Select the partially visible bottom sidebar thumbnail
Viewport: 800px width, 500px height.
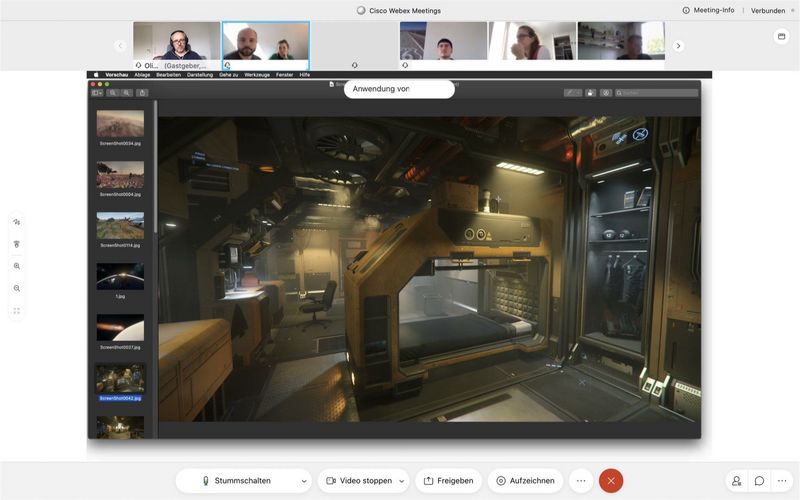point(120,428)
